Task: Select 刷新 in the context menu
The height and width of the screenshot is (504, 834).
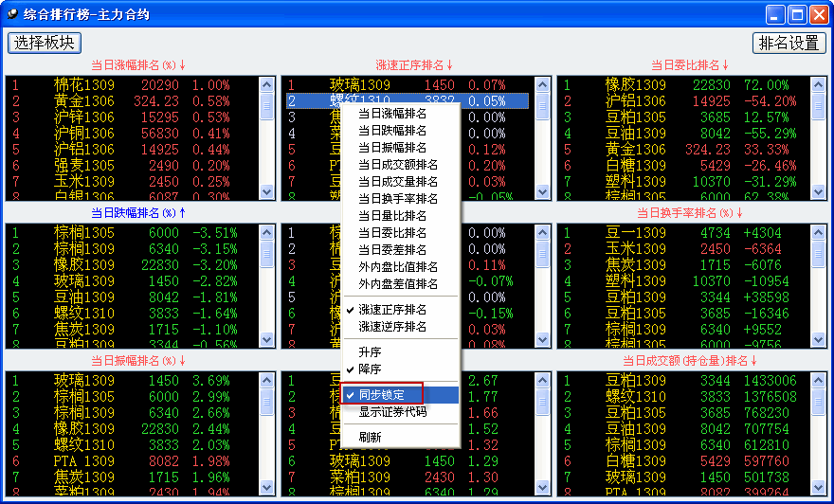Action: pyautogui.click(x=371, y=437)
